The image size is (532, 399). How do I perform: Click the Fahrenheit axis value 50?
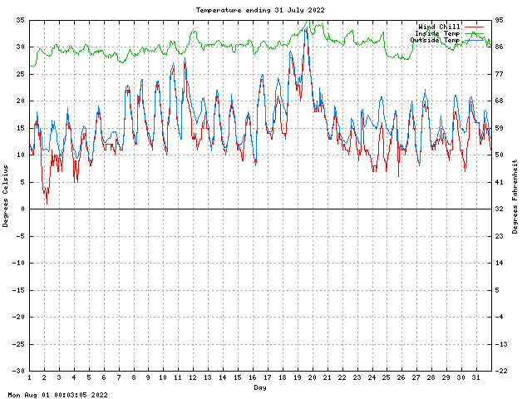[499, 155]
